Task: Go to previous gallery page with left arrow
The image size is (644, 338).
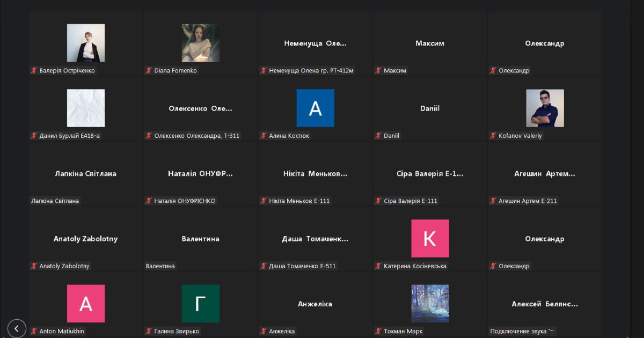Action: [x=17, y=328]
